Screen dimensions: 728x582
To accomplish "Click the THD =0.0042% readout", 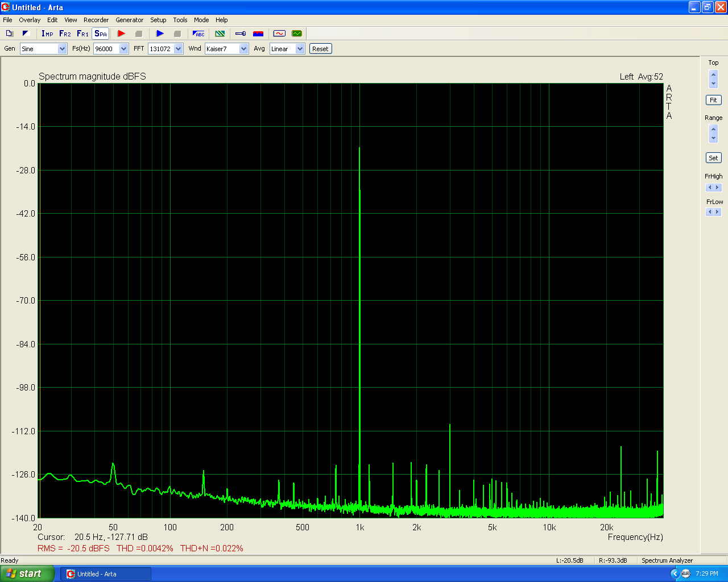I will click(x=145, y=548).
